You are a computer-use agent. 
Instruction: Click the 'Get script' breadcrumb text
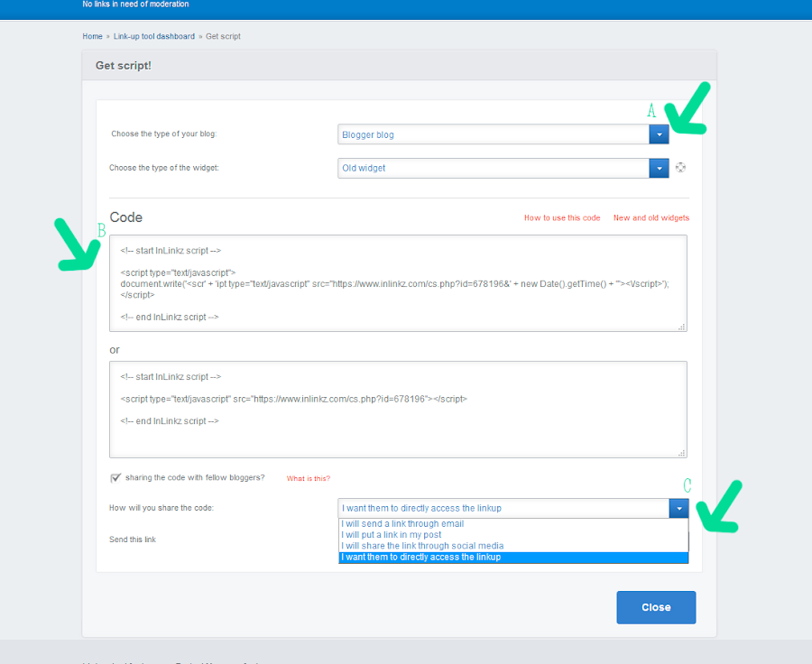click(223, 36)
